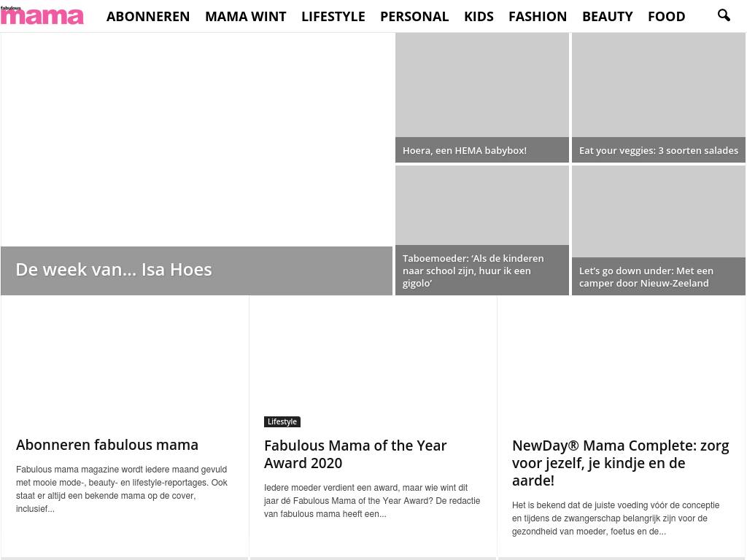The image size is (747, 560).
Task: Open the FASHION menu
Action: point(538,16)
